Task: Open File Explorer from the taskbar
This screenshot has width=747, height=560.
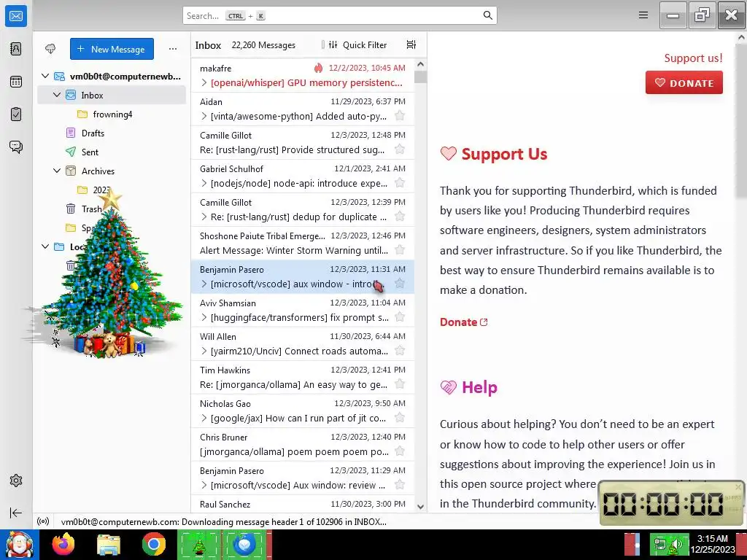Action: pyautogui.click(x=109, y=545)
